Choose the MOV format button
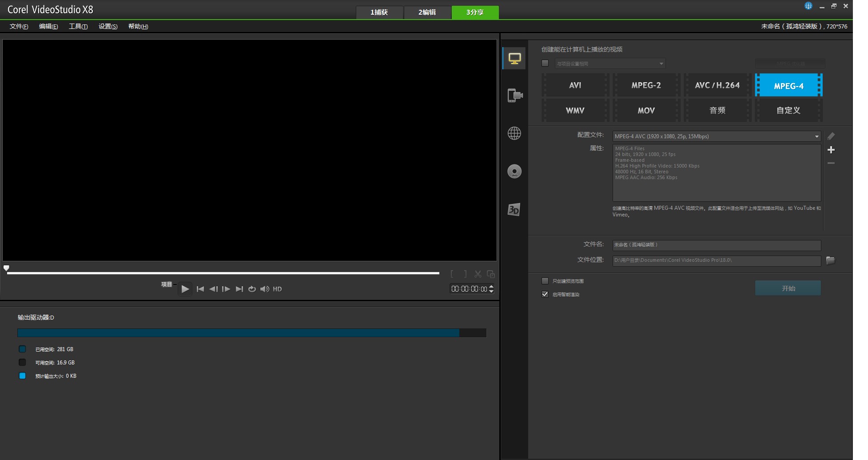 pos(646,110)
